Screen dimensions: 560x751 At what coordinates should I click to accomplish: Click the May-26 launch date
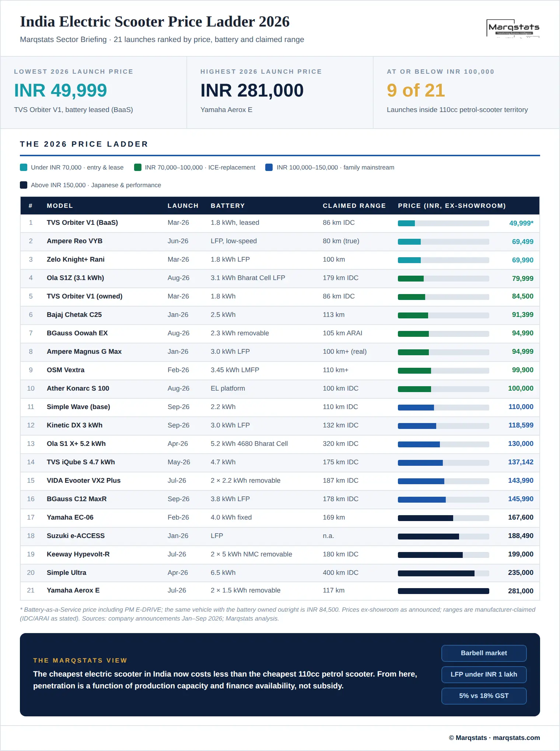click(x=179, y=462)
